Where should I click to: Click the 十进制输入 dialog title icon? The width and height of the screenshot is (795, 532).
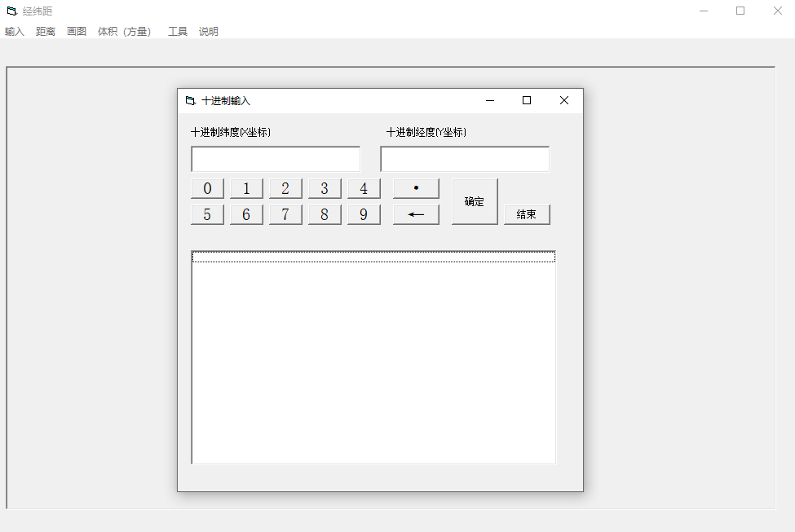(191, 101)
